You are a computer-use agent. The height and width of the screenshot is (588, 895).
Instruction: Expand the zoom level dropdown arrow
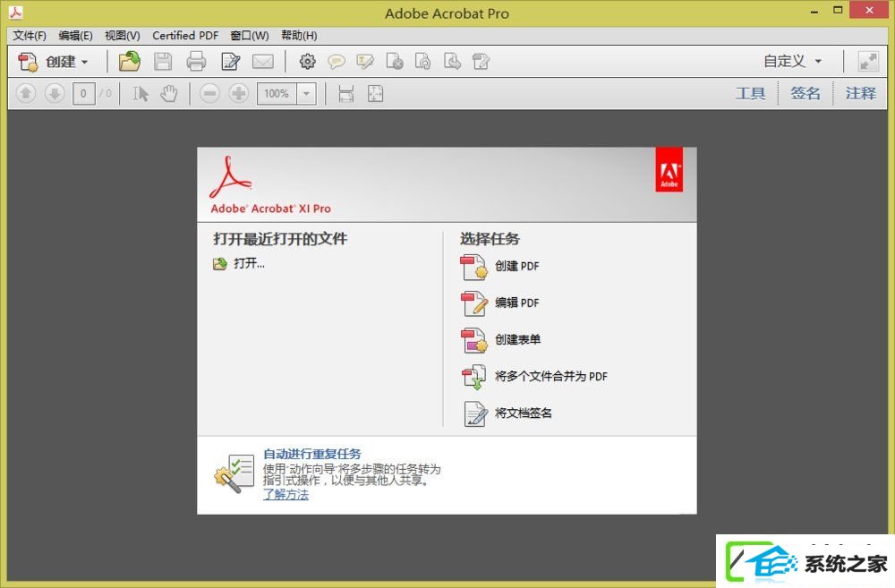306,93
